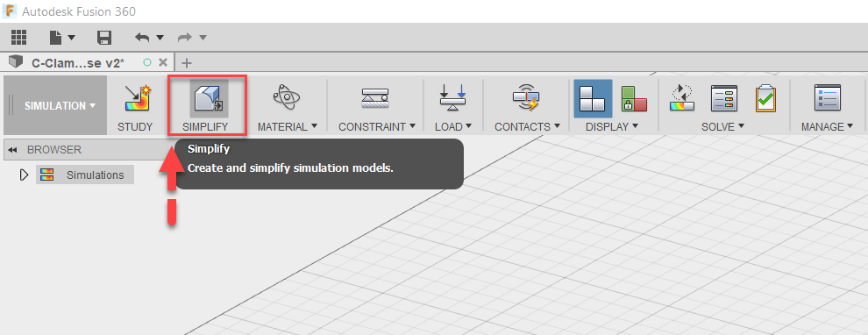The height and width of the screenshot is (335, 868).
Task: Open the SOLVE dropdown menu
Action: 723,127
